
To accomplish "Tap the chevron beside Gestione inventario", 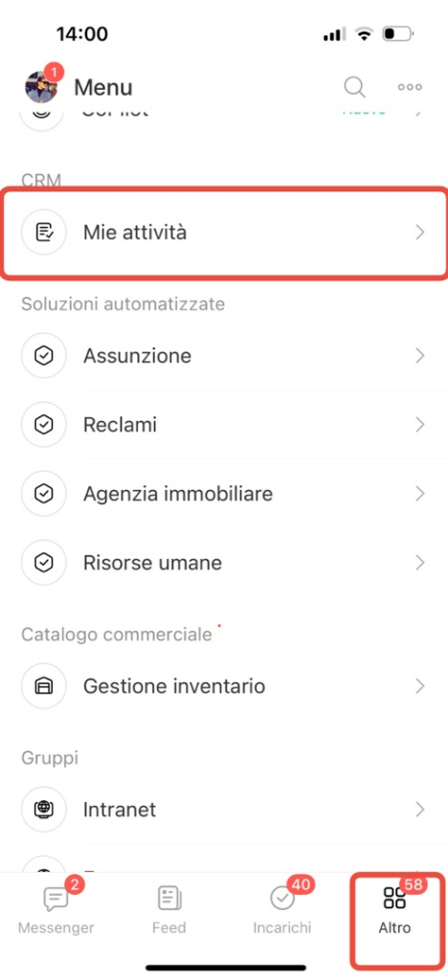I will point(420,686).
